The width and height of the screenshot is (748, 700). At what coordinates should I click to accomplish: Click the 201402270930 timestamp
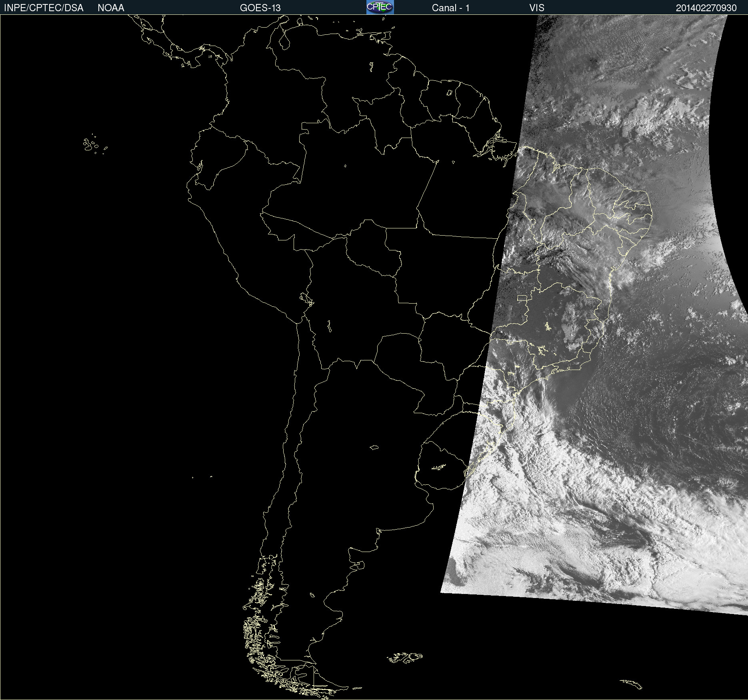(706, 8)
